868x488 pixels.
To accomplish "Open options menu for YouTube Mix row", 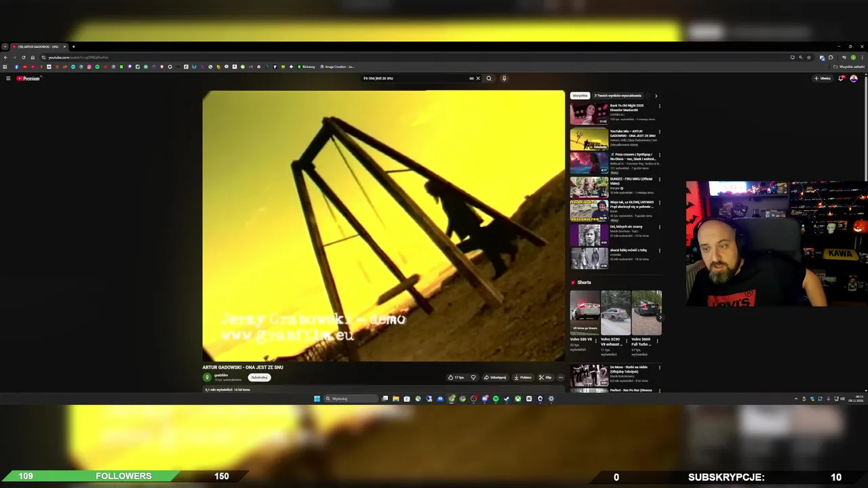I will coord(659,131).
